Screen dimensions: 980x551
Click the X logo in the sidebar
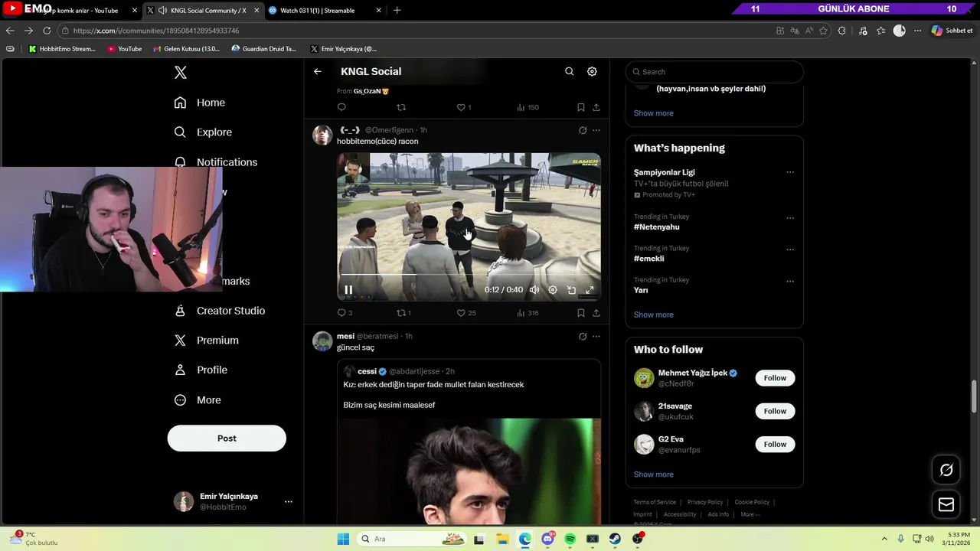pos(181,73)
